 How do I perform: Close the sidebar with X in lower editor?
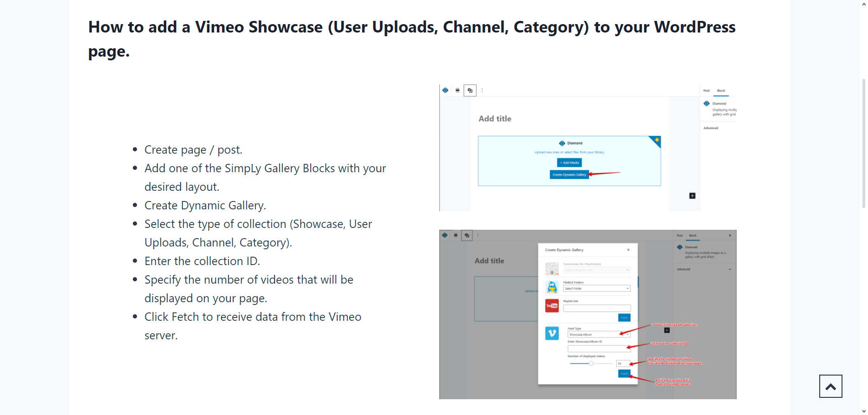coord(730,235)
